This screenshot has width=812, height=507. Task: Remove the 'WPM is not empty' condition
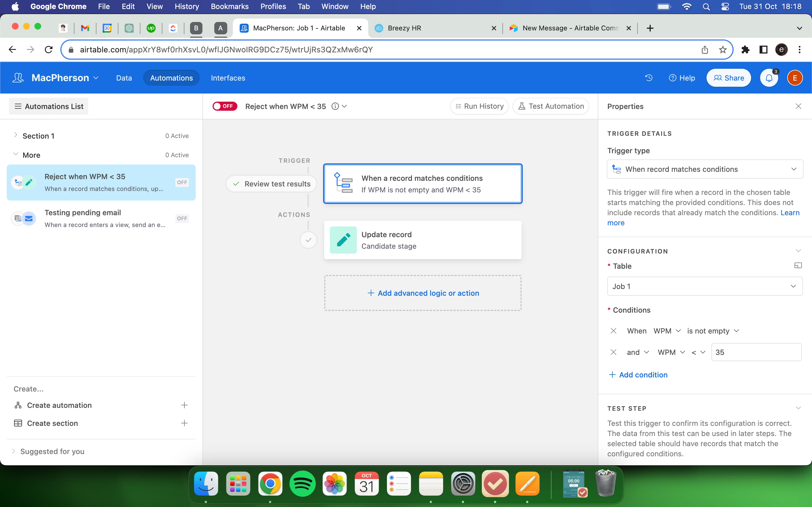click(x=613, y=331)
